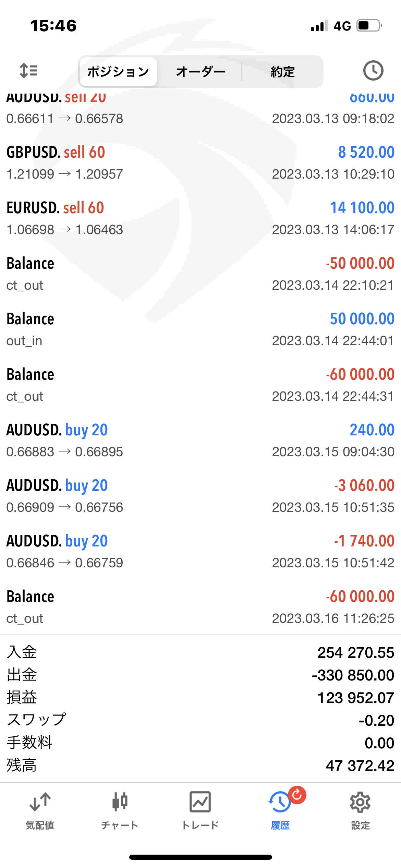Viewport: 401px width, 868px height.
Task: Open the トレード trade tab
Action: [200, 810]
